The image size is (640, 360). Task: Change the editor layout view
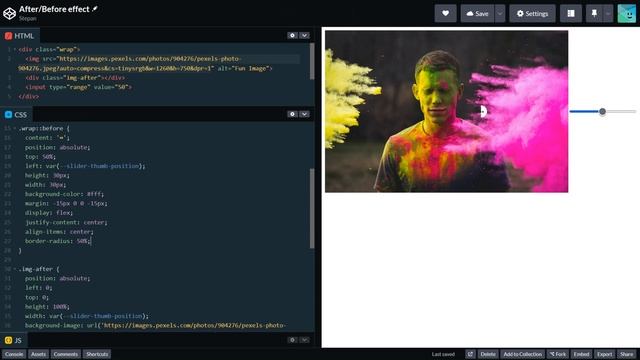[571, 13]
